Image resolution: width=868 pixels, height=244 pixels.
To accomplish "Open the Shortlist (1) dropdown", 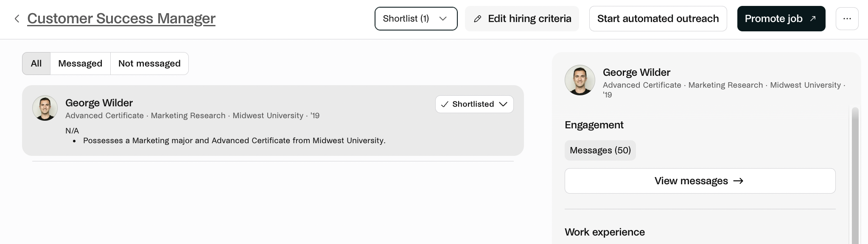I will click(416, 19).
